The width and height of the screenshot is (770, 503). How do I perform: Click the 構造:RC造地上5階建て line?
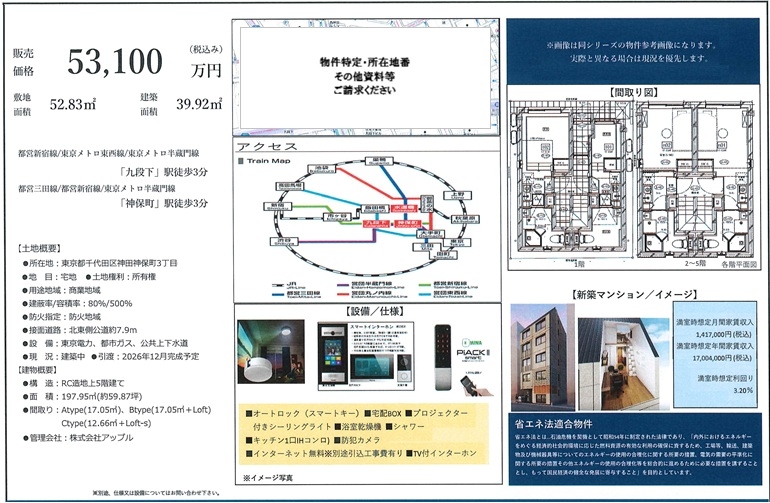[74, 383]
